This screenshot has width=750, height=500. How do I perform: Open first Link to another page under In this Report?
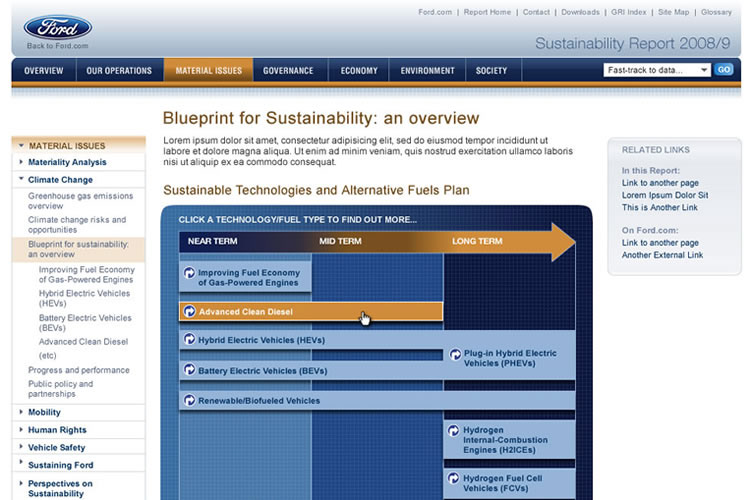[x=660, y=183]
